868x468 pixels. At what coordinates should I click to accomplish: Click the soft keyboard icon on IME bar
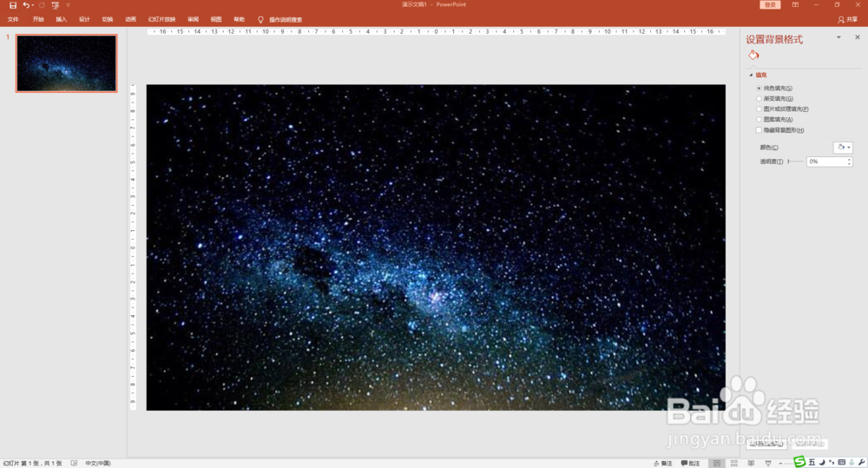tap(841, 462)
